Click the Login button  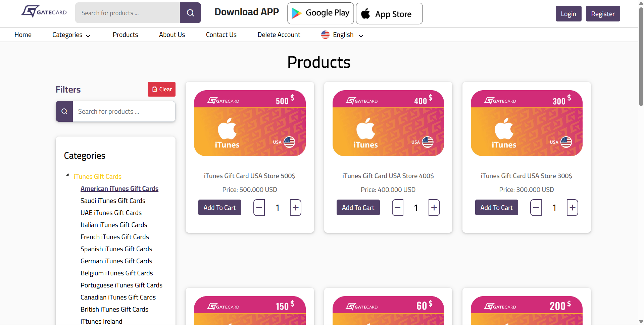point(568,14)
